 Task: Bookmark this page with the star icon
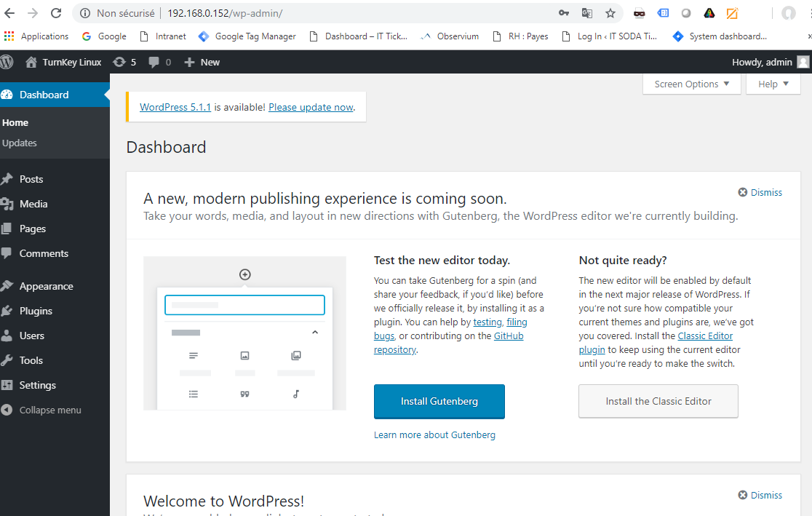(610, 13)
